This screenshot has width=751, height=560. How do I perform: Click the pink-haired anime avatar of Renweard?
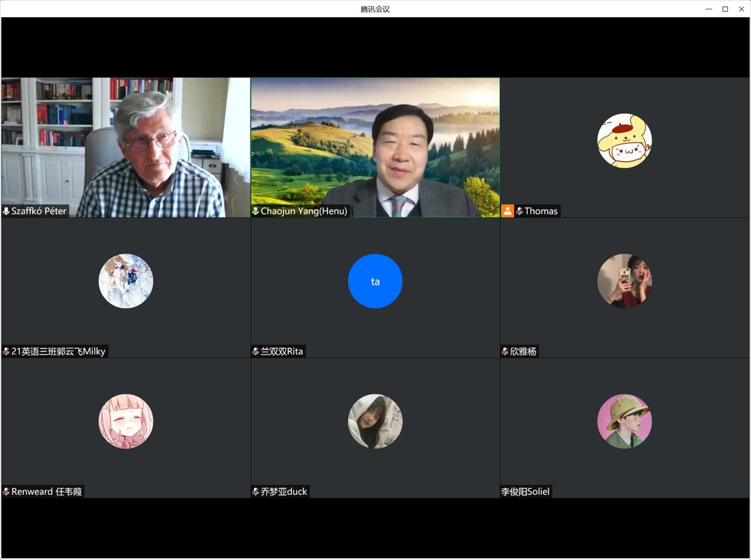point(126,421)
